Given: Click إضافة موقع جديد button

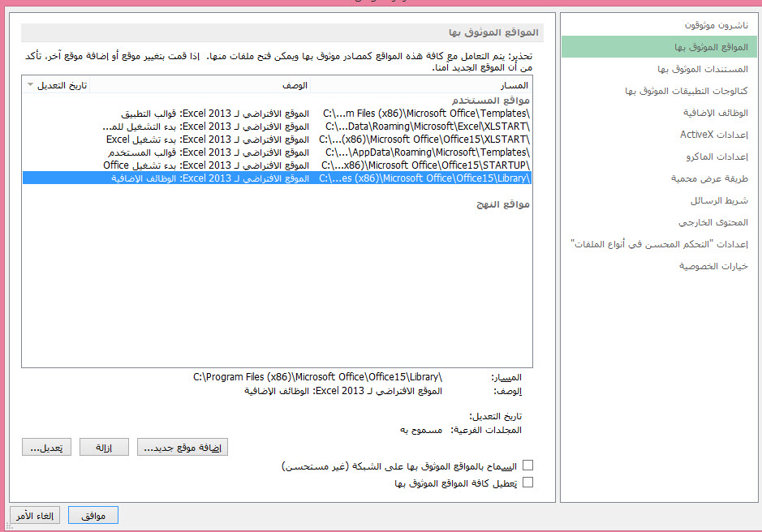Looking at the screenshot, I should tap(183, 447).
